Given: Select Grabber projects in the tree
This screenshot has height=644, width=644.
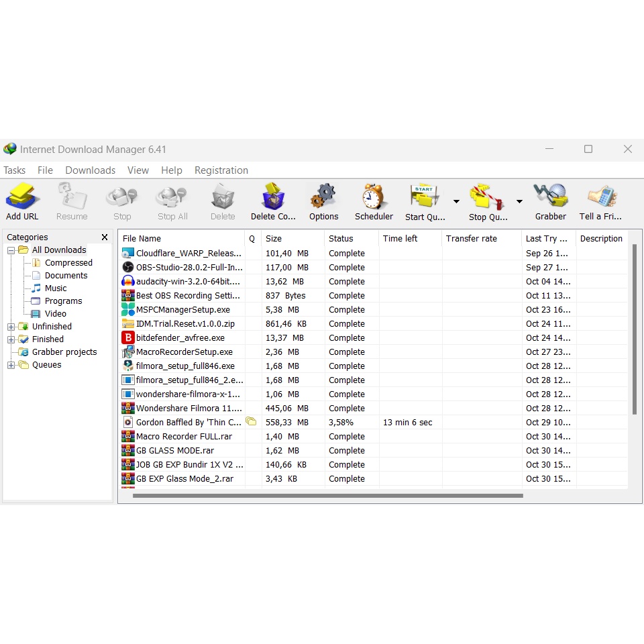Looking at the screenshot, I should coord(64,352).
